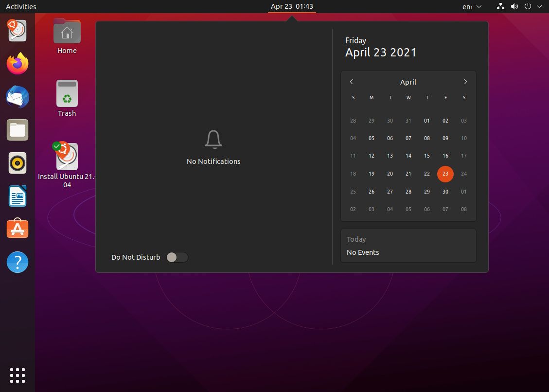The width and height of the screenshot is (549, 392).
Task: Open Thunderbird mail in the dock
Action: [17, 97]
